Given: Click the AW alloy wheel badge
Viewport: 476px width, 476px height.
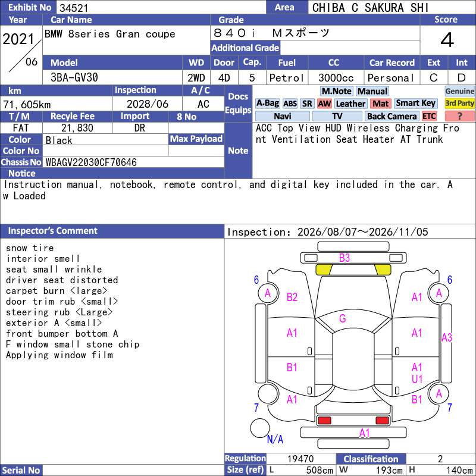Looking at the screenshot, I should (x=324, y=104).
